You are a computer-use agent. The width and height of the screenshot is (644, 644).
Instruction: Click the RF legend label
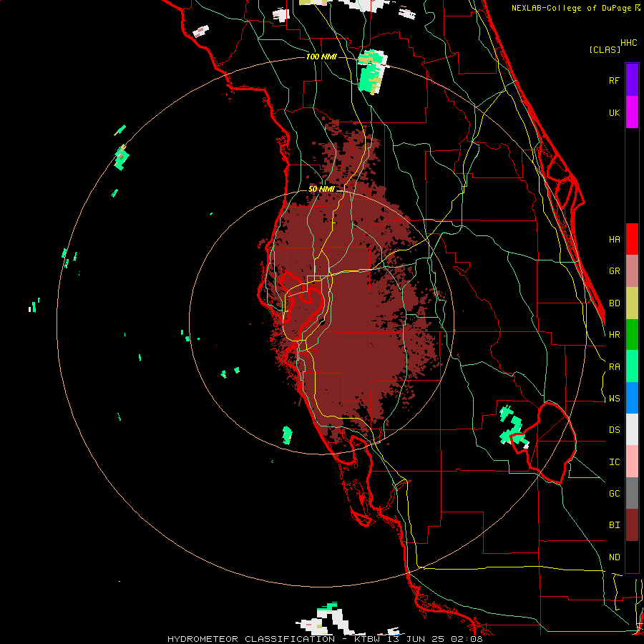tap(615, 80)
